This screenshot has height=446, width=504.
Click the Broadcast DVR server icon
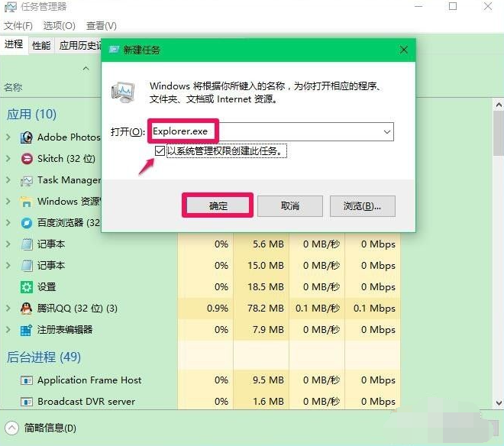tap(27, 402)
